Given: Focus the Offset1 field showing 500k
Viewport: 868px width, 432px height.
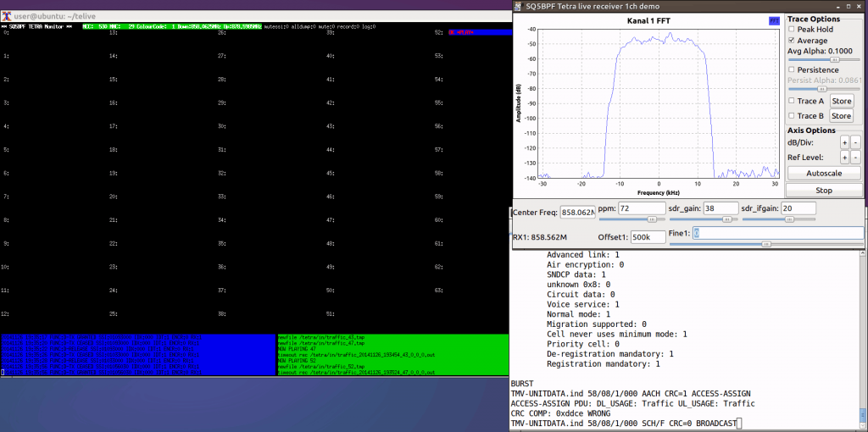Looking at the screenshot, I should [648, 236].
